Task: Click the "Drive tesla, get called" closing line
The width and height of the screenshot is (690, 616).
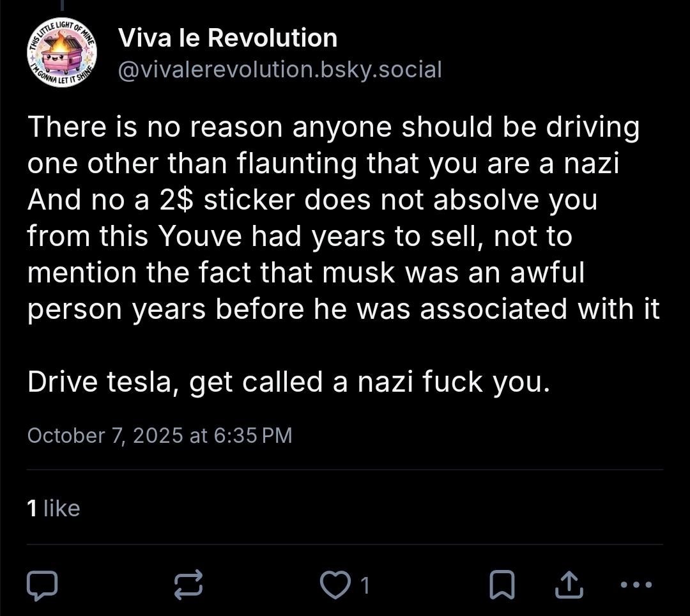Action: [x=287, y=382]
